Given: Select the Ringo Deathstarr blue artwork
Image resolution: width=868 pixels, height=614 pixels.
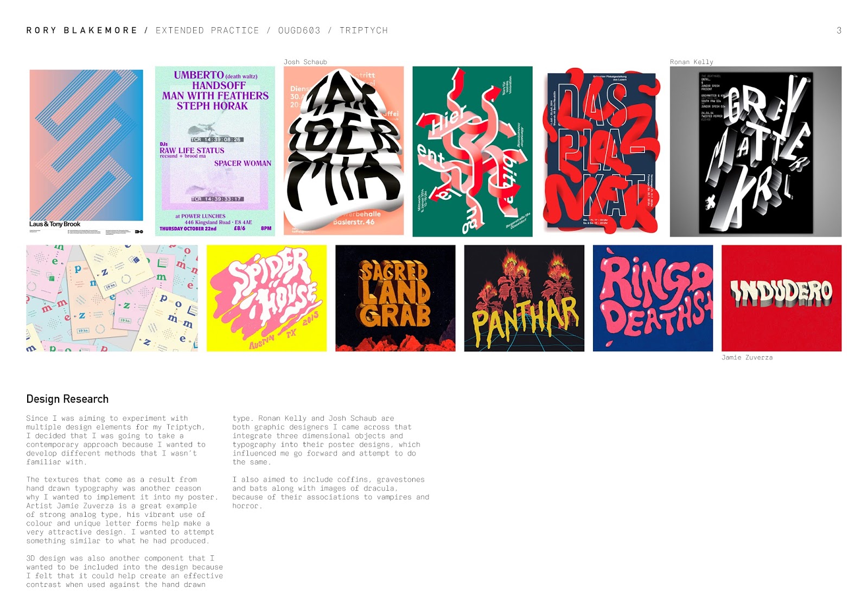Looking at the screenshot, I should click(x=653, y=298).
